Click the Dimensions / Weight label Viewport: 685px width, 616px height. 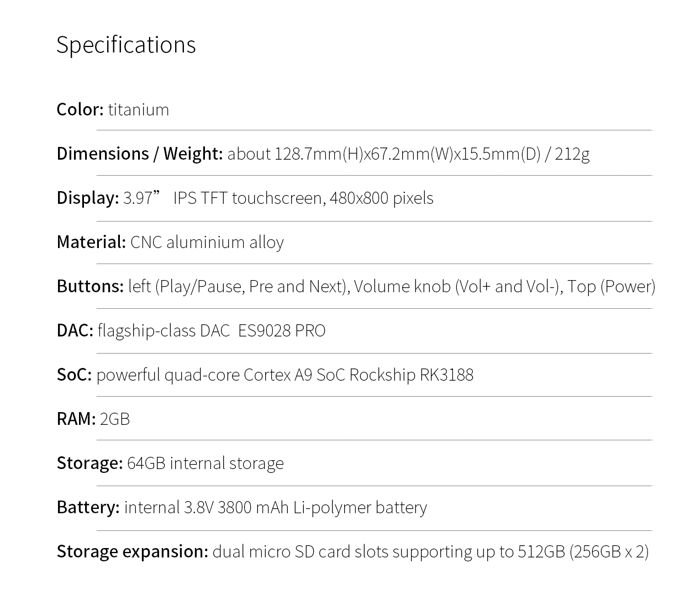(x=139, y=154)
